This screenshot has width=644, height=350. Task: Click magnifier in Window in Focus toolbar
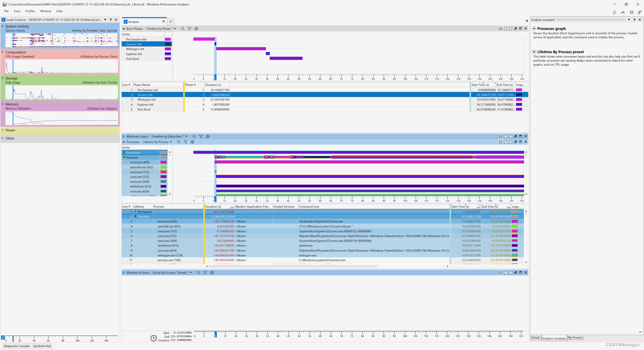click(198, 272)
